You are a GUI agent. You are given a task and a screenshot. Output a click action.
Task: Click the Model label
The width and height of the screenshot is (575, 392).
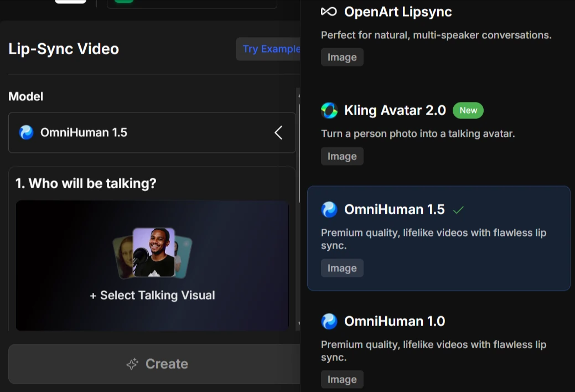(25, 96)
